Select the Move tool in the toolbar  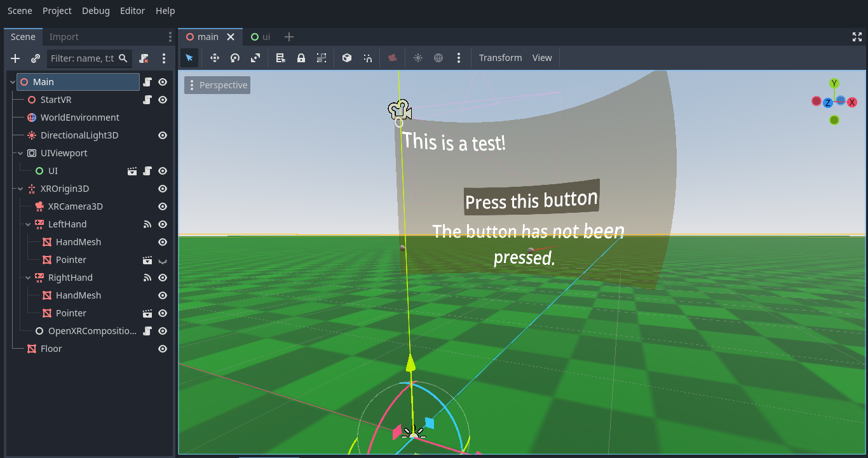(215, 58)
